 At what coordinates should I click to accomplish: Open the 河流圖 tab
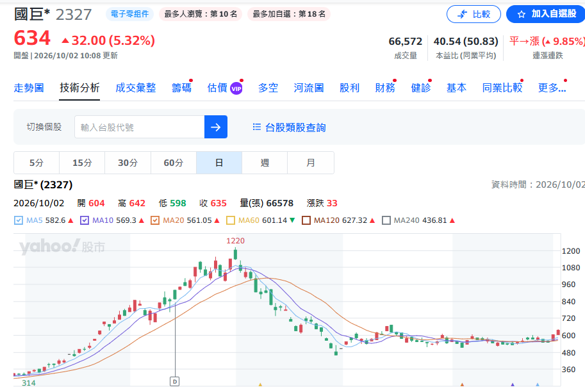(309, 88)
